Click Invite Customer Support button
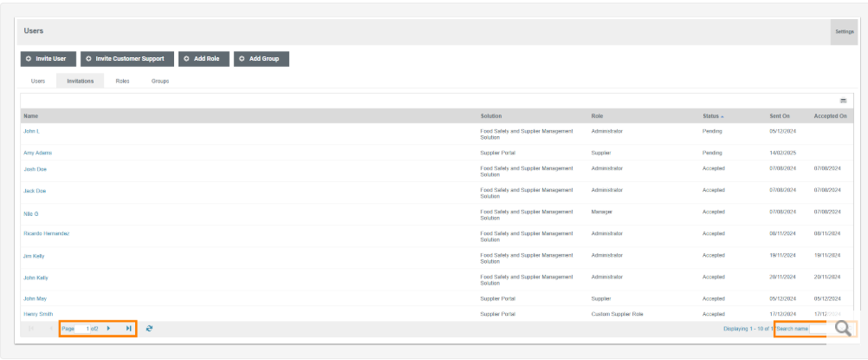This screenshot has width=868, height=360. coord(126,59)
